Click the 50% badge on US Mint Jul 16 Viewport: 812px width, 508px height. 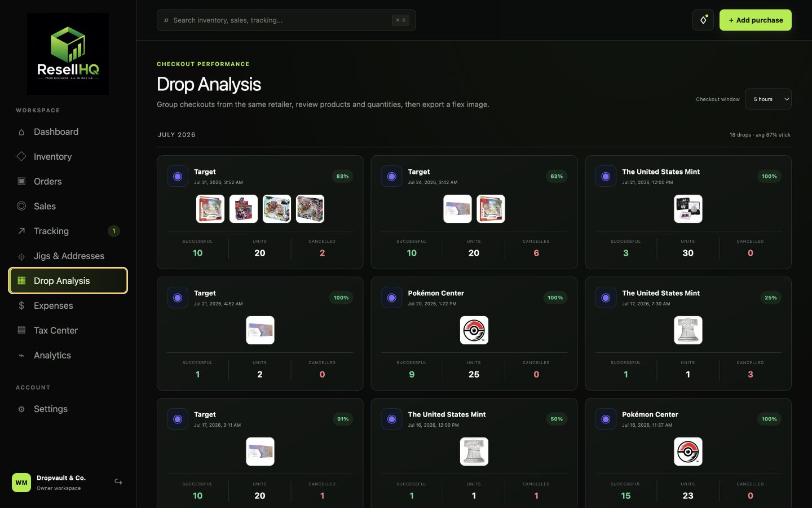pos(557,419)
